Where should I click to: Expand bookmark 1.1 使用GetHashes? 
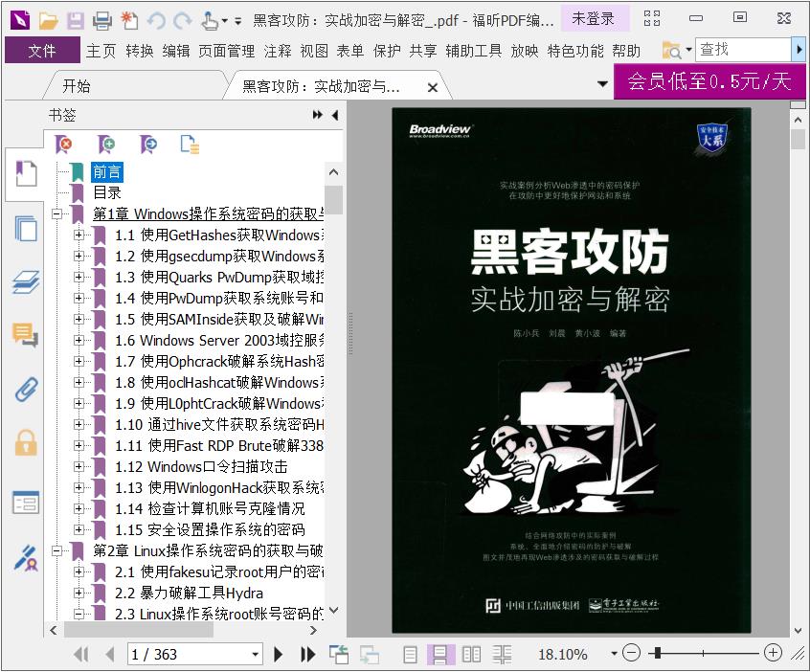pos(79,235)
